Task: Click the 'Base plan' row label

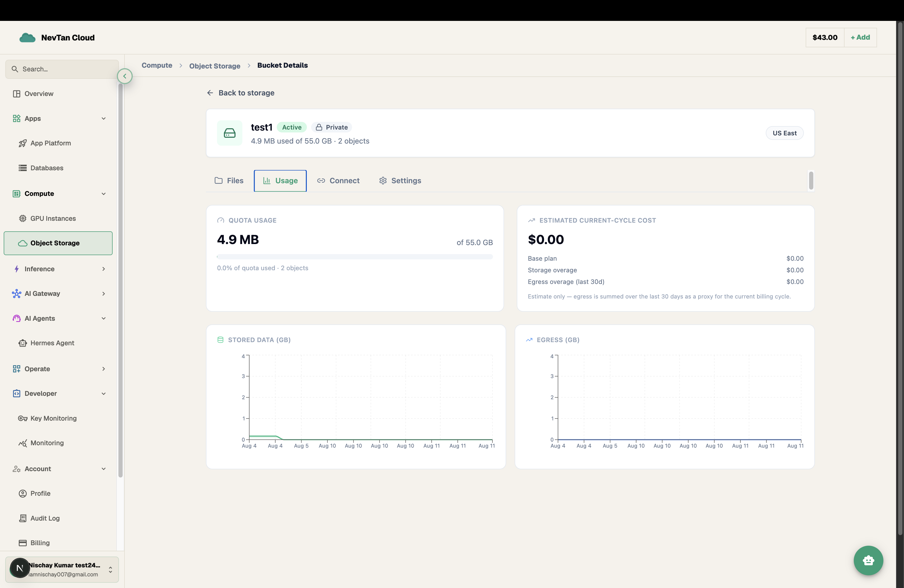Action: pyautogui.click(x=542, y=258)
